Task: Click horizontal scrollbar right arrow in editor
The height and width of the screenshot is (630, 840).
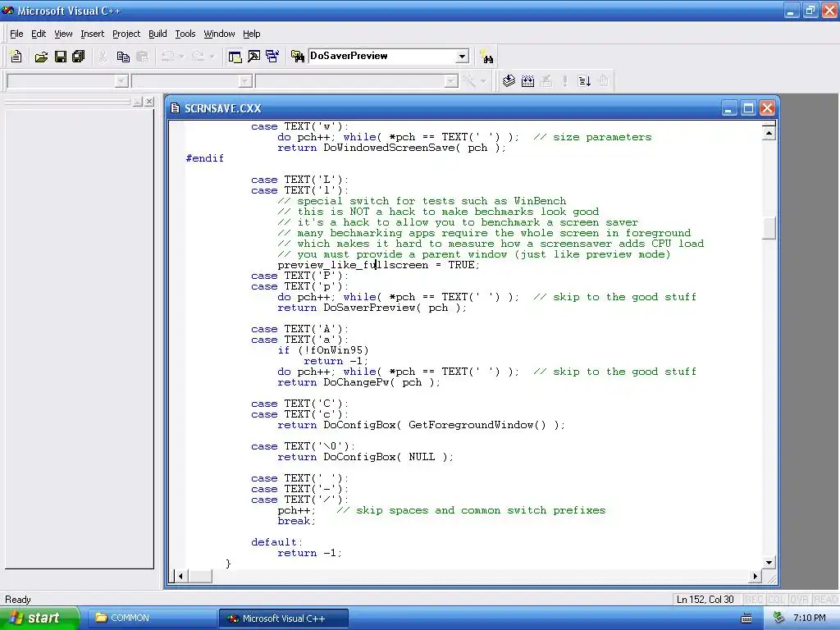Action: coord(756,577)
